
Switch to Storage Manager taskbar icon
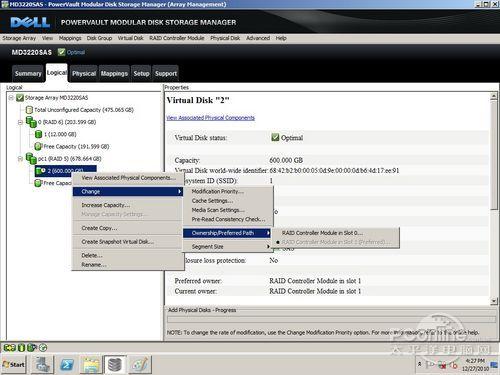[115, 365]
